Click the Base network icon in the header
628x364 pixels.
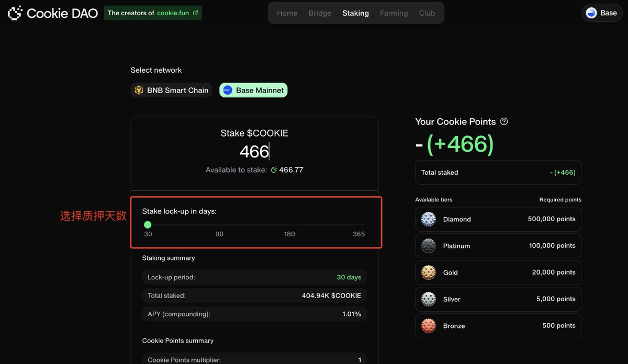point(591,13)
